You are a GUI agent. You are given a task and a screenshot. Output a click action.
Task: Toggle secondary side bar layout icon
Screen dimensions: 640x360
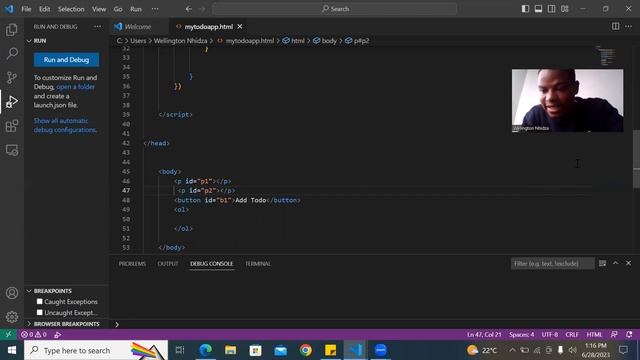click(x=551, y=9)
